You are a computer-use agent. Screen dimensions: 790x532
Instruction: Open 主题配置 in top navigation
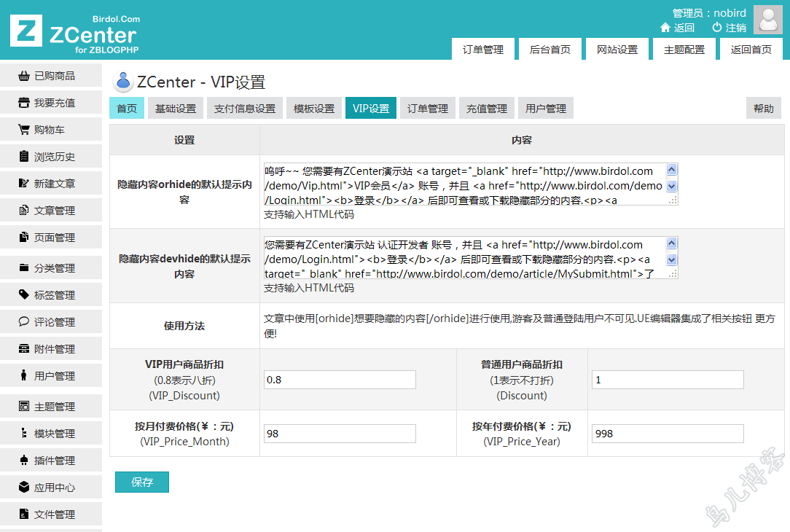pyautogui.click(x=684, y=50)
